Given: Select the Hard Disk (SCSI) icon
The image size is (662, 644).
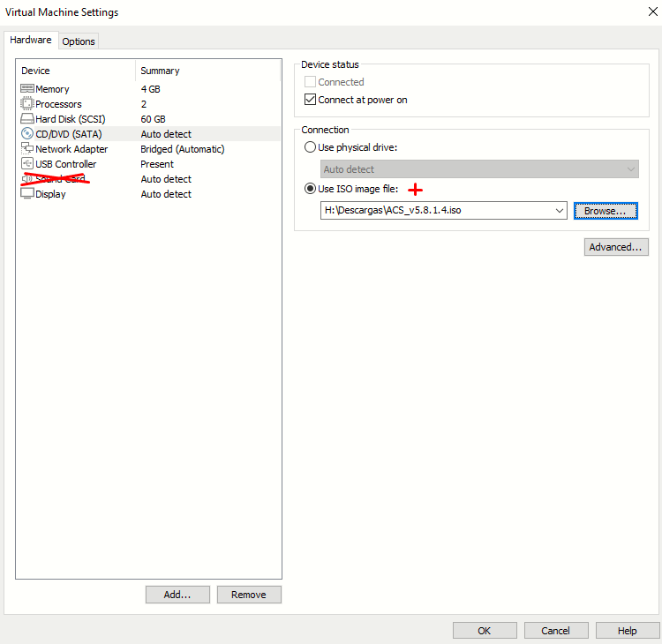Looking at the screenshot, I should 27,118.
